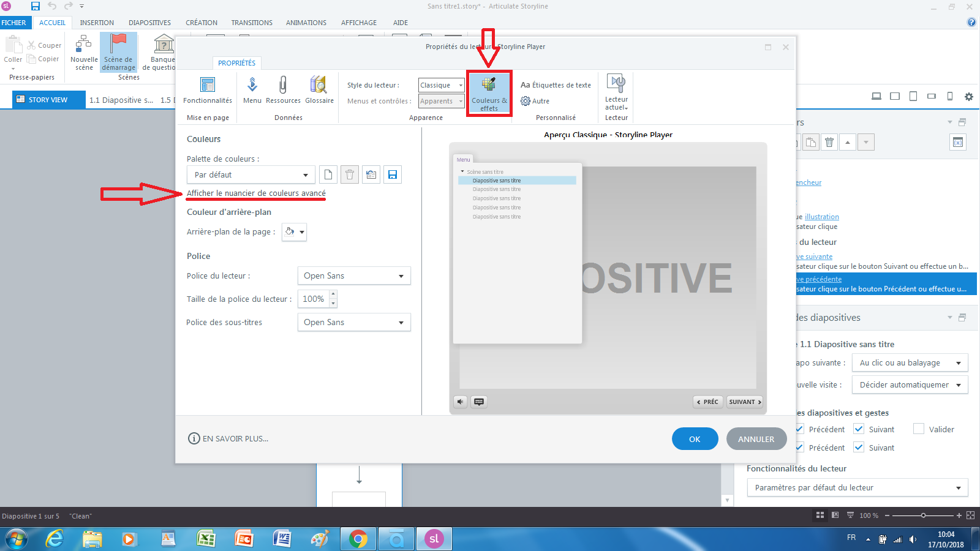Toggle the first-row Suivant checkbox
This screenshot has width=980, height=551.
pyautogui.click(x=859, y=429)
